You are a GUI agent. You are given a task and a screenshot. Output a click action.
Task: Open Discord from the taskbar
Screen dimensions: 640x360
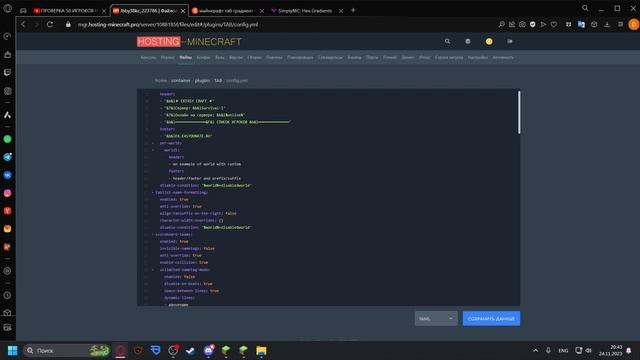209,351
